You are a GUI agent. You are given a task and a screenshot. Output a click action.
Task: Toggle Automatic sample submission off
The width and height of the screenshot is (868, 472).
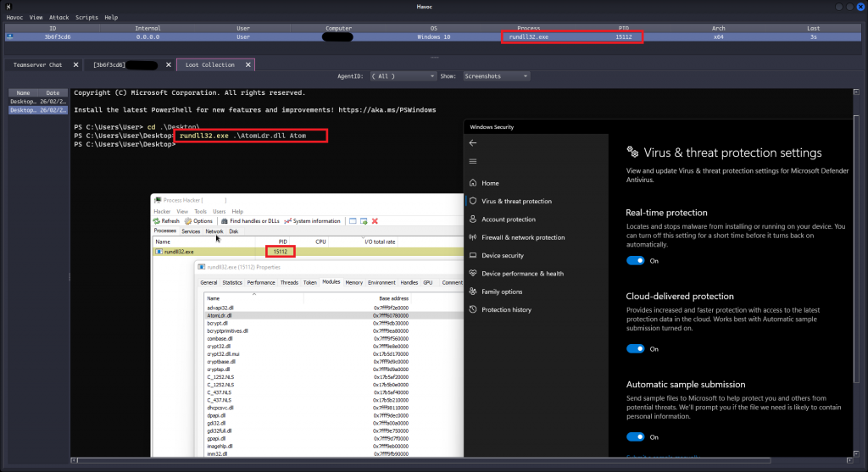(x=635, y=436)
